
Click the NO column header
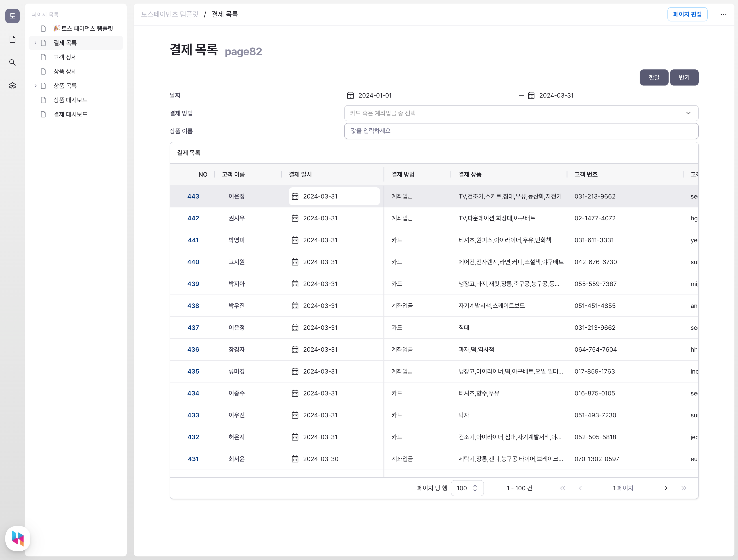tap(203, 175)
